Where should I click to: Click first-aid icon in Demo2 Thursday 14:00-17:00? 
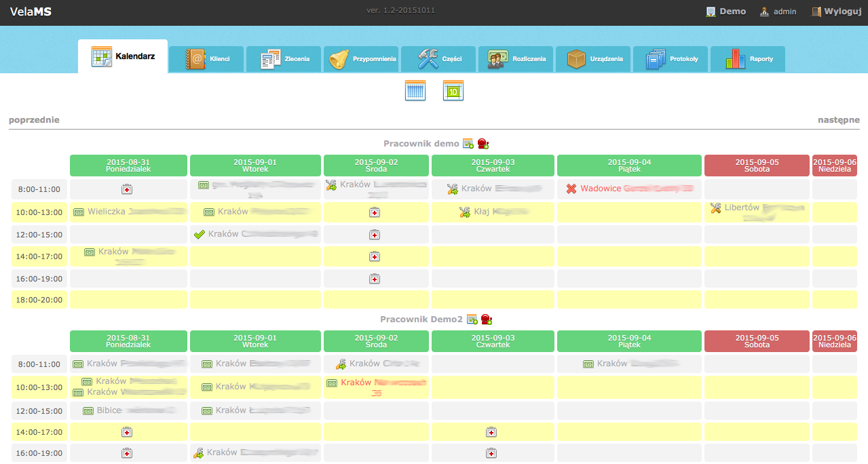click(x=492, y=432)
